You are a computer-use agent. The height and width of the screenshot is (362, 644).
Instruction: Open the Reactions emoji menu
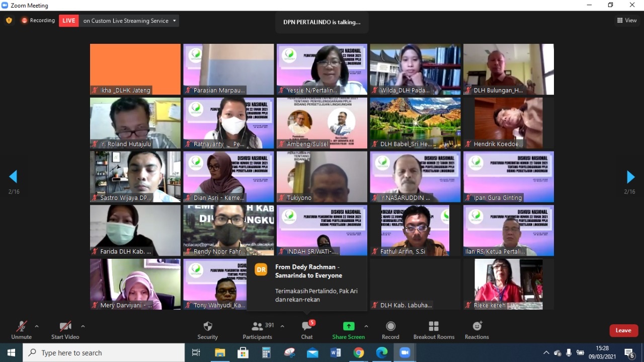[476, 326]
